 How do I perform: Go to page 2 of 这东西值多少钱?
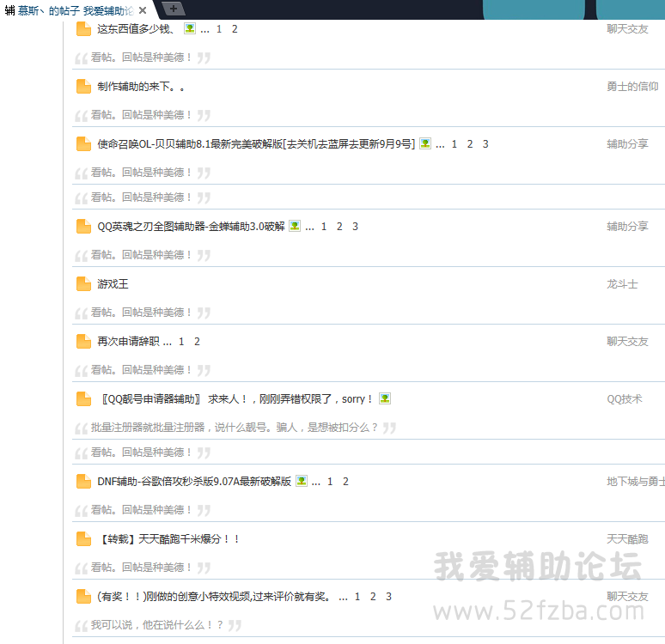pos(235,29)
